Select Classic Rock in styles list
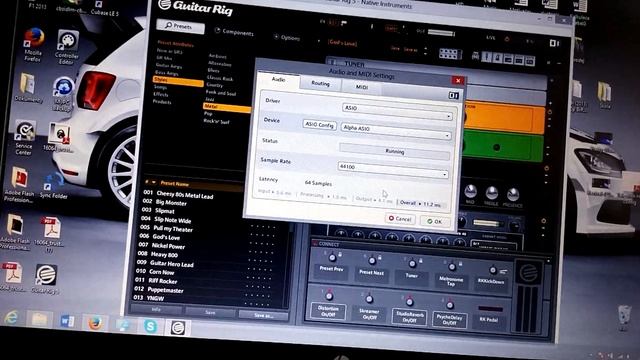This screenshot has height=360, width=640. pyautogui.click(x=220, y=78)
